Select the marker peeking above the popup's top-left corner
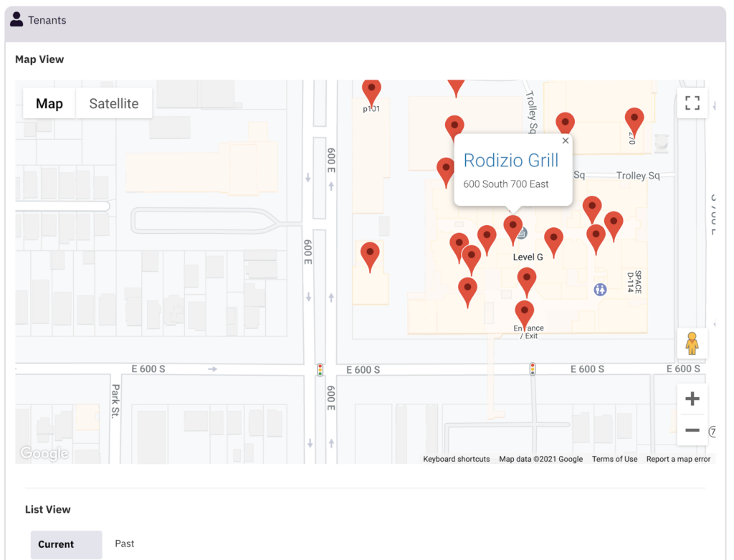Screen dimensions: 734x560 click(x=454, y=126)
